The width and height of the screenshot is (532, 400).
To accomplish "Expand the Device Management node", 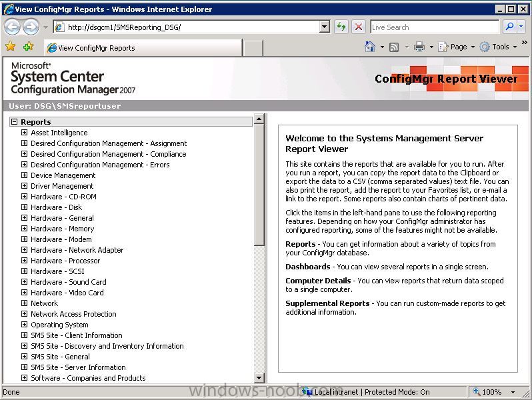I will pos(24,175).
